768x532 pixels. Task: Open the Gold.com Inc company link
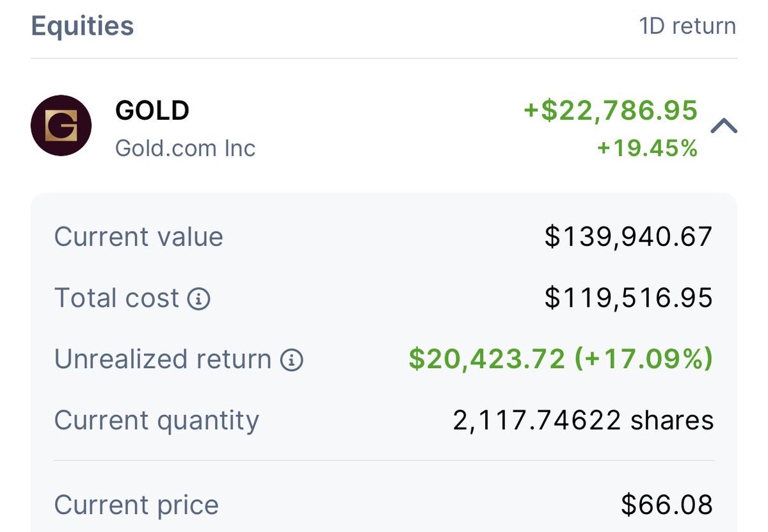point(185,149)
